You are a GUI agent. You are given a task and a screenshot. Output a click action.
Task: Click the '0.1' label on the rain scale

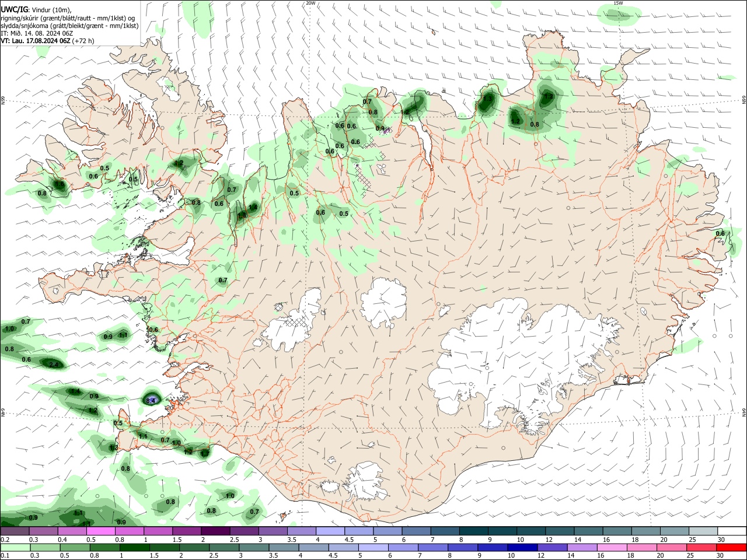tap(5, 555)
